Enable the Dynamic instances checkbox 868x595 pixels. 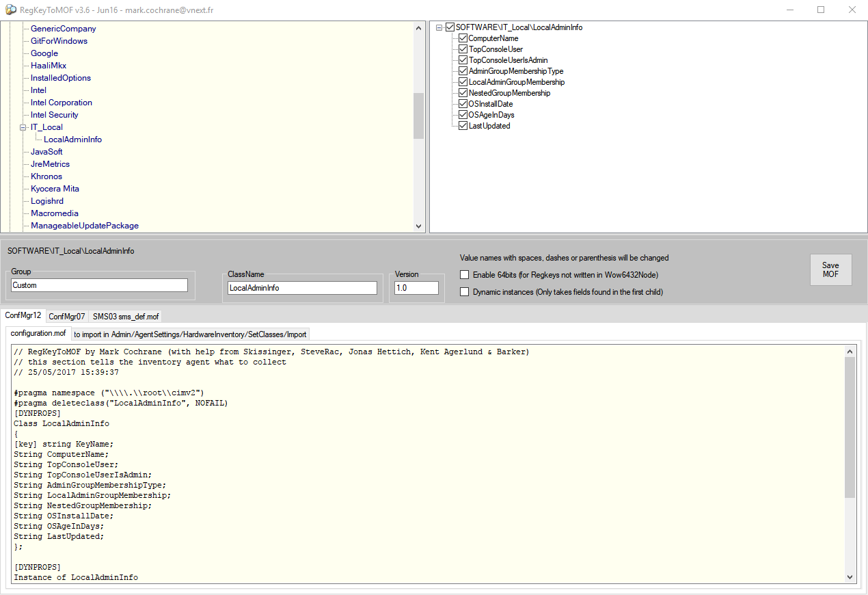pos(465,292)
